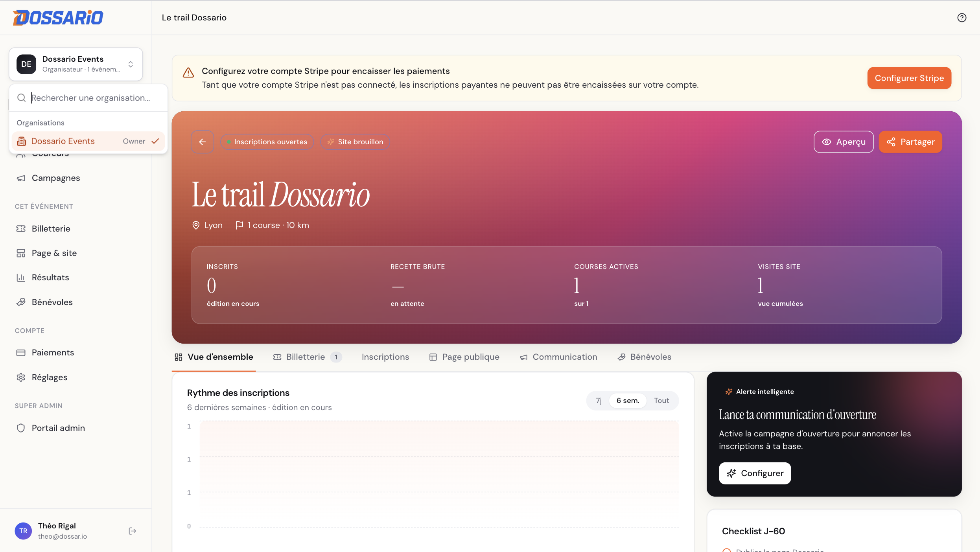Click the Alerte intelligente sparkle icon
Viewport: 980px width, 552px height.
click(x=729, y=392)
